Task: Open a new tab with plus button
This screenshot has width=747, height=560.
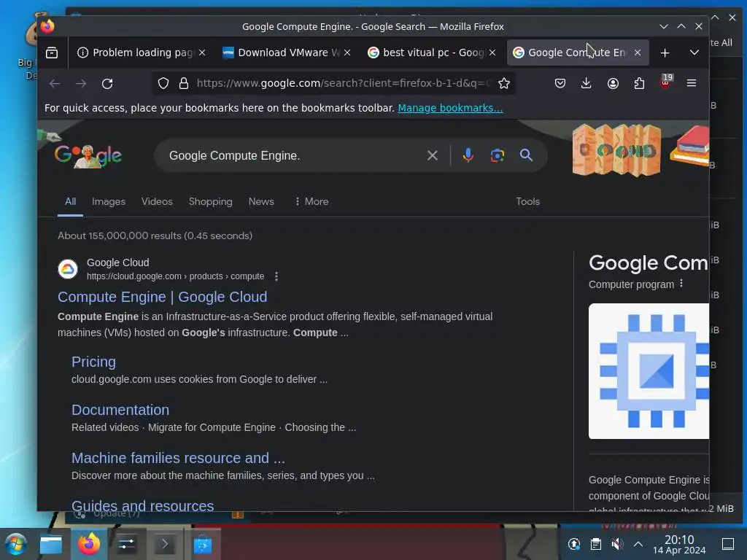Action: point(665,52)
